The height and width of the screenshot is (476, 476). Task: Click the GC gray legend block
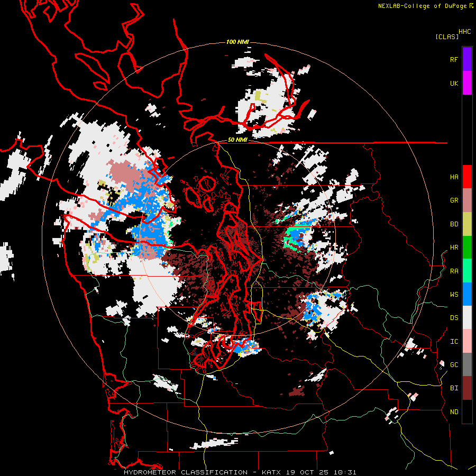click(467, 364)
